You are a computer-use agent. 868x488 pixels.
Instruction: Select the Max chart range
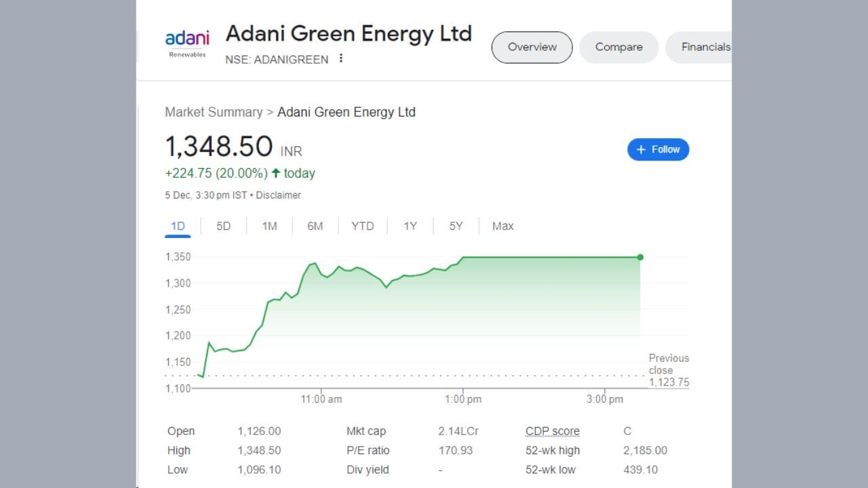pyautogui.click(x=502, y=226)
